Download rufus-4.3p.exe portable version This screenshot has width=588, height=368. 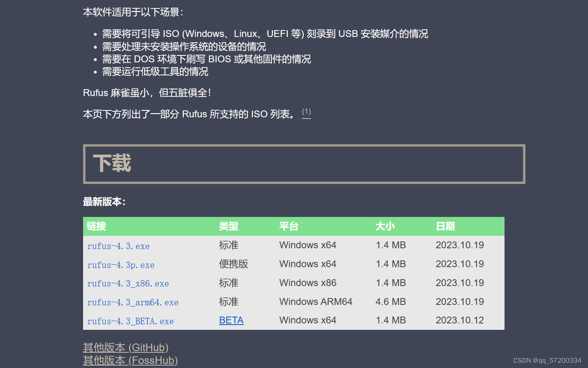click(121, 265)
